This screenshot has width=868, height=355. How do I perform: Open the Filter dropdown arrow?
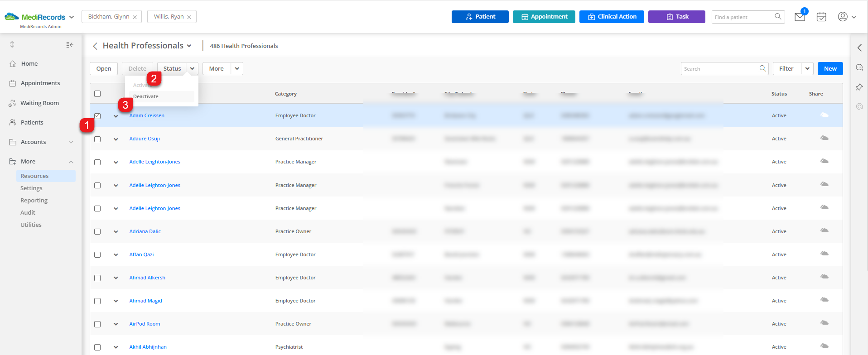click(807, 68)
